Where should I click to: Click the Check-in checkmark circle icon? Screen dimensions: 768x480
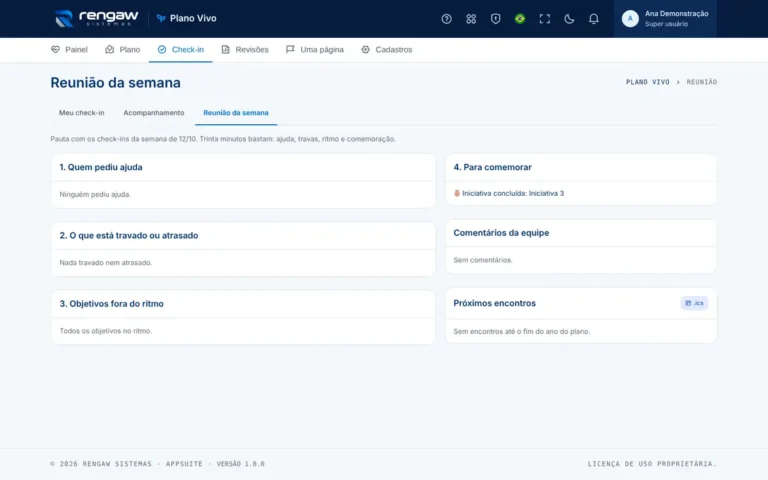click(162, 49)
